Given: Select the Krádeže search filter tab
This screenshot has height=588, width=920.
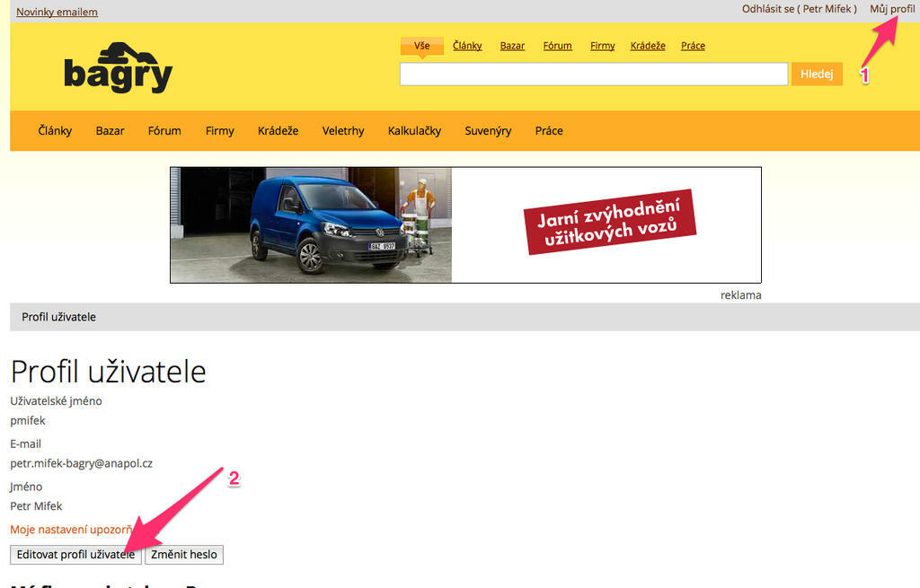Looking at the screenshot, I should (x=648, y=46).
